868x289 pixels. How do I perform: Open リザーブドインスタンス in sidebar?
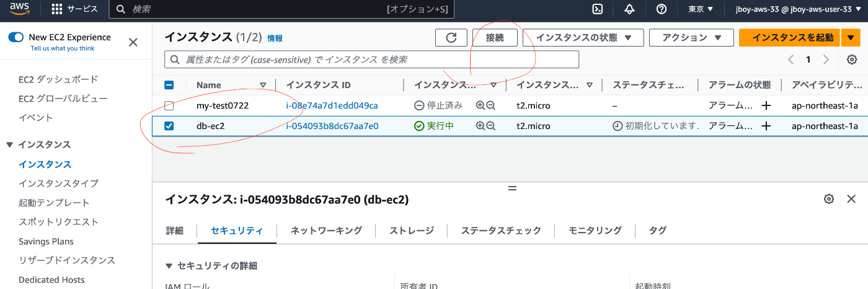67,260
